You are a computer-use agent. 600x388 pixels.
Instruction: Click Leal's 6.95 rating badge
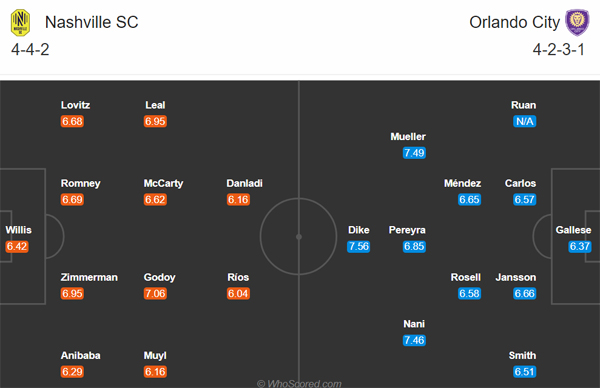tap(155, 121)
